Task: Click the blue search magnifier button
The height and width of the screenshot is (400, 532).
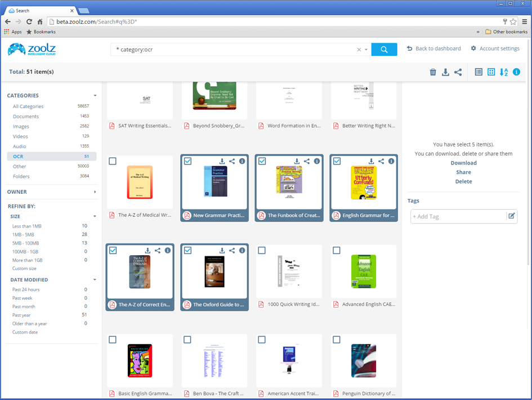Action: click(384, 49)
